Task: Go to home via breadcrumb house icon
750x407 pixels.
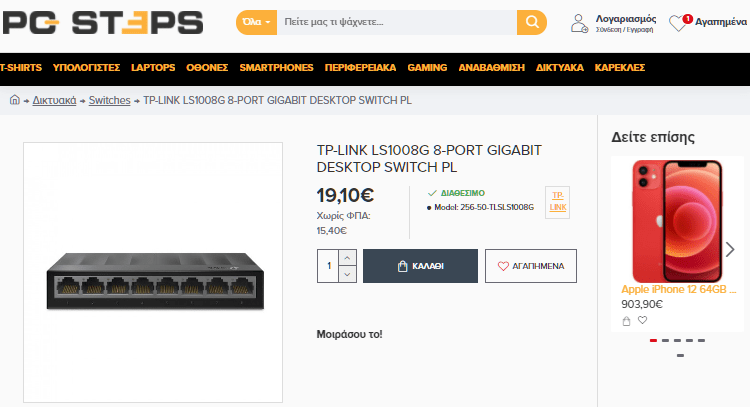Action: [15, 100]
